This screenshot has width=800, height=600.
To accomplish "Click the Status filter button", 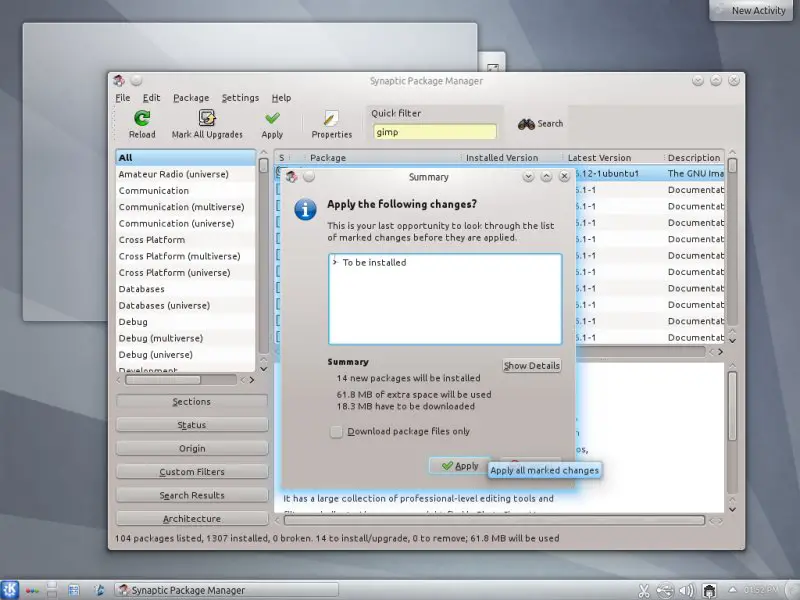I will click(192, 425).
